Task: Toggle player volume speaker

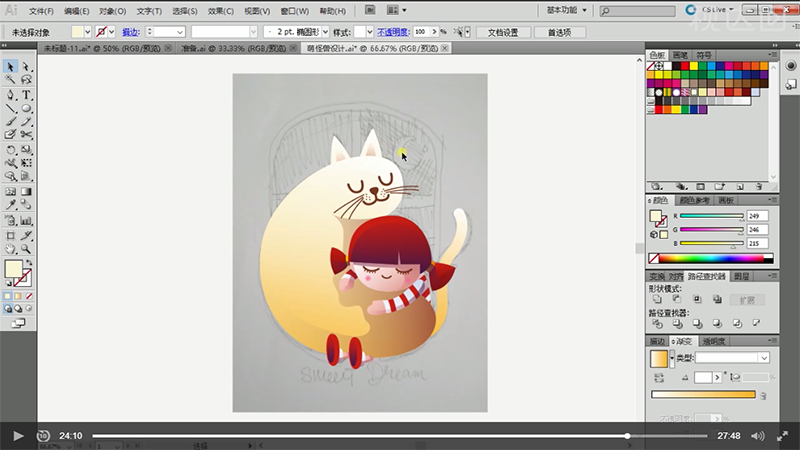Action: tap(758, 436)
